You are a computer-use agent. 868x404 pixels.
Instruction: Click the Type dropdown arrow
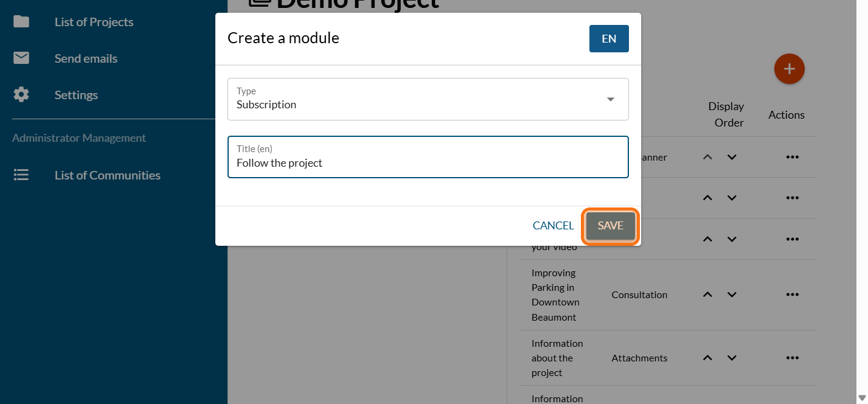610,100
